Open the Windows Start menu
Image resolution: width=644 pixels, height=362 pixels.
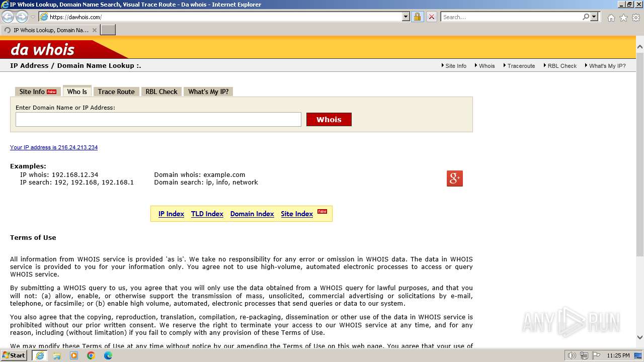(14, 355)
